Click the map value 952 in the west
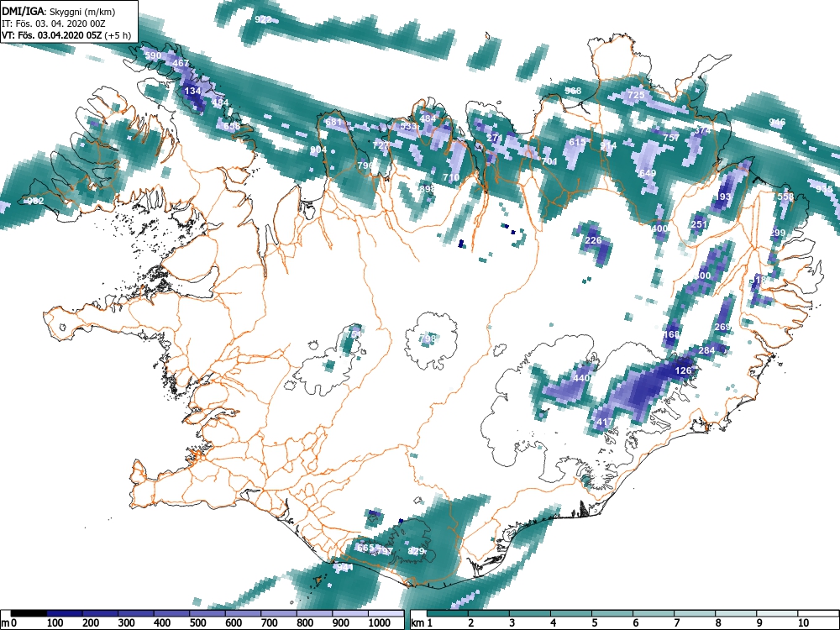The height and width of the screenshot is (630, 840). coord(35,201)
